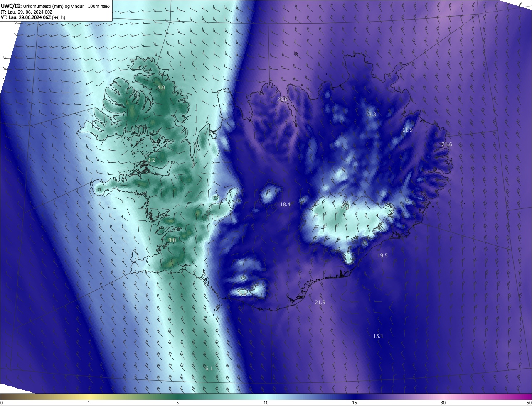Select the 18.4 value in central Iceland
The image size is (532, 406).
click(285, 204)
